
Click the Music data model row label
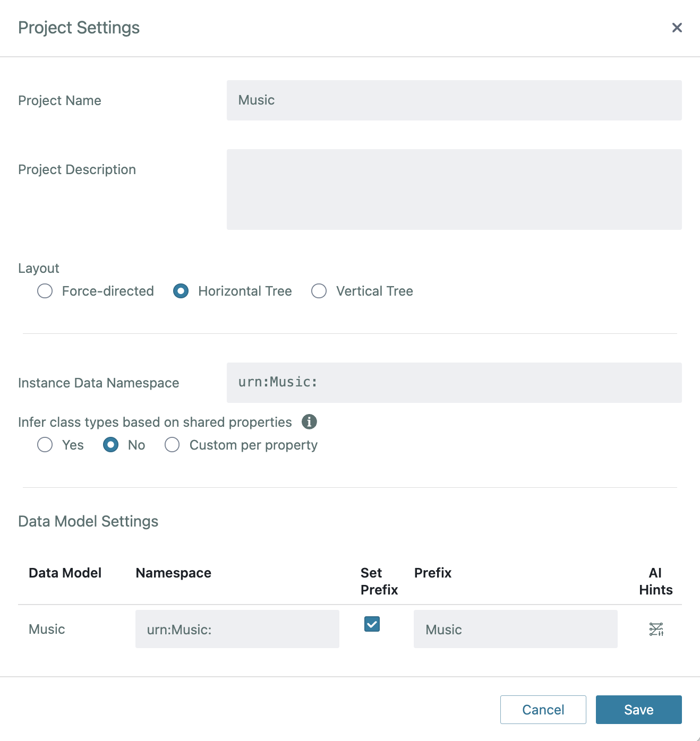click(47, 629)
